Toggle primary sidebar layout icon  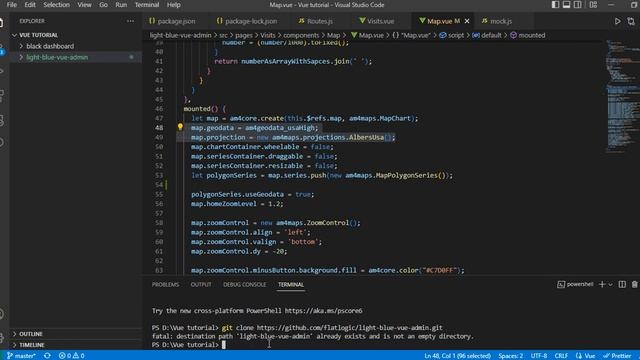click(556, 4)
